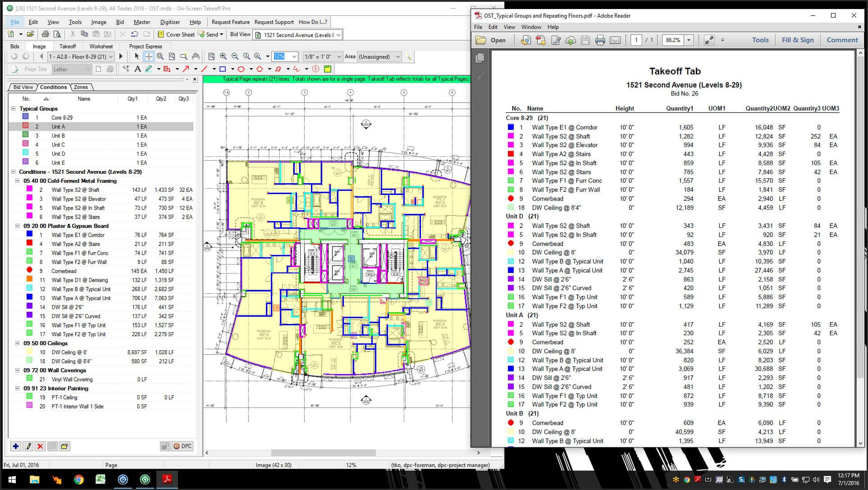
Task: Switch to the Worksheet tab
Action: 101,46
